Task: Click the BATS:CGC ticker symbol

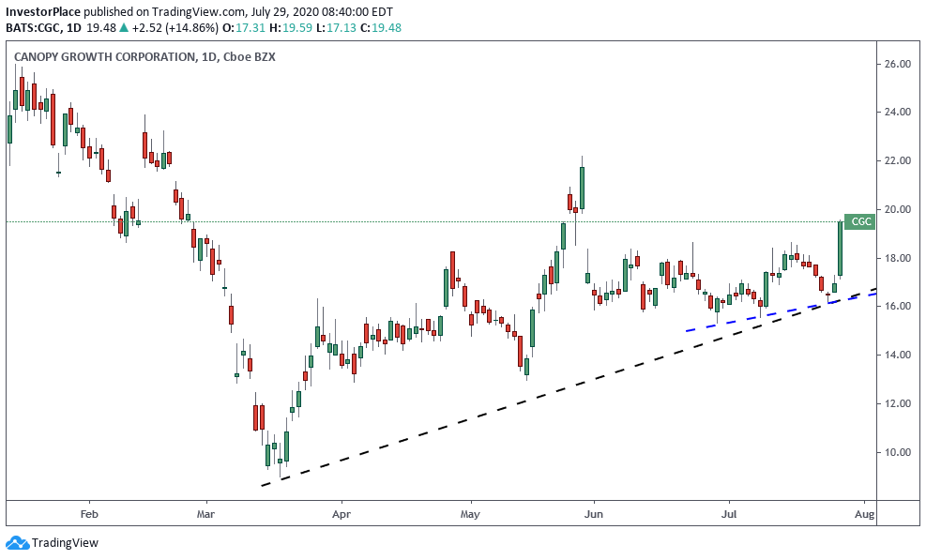Action: click(x=33, y=27)
